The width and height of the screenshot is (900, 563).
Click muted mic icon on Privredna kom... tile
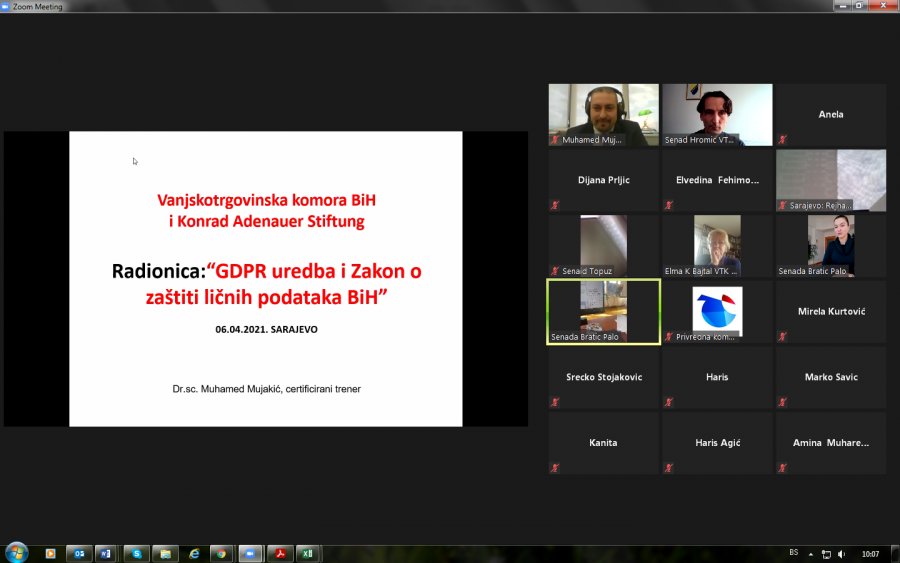(x=669, y=336)
